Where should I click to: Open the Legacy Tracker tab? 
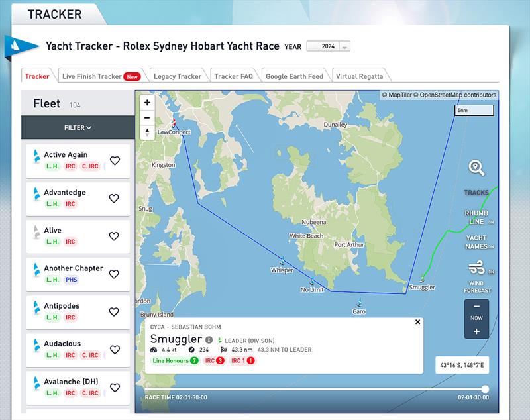[178, 76]
